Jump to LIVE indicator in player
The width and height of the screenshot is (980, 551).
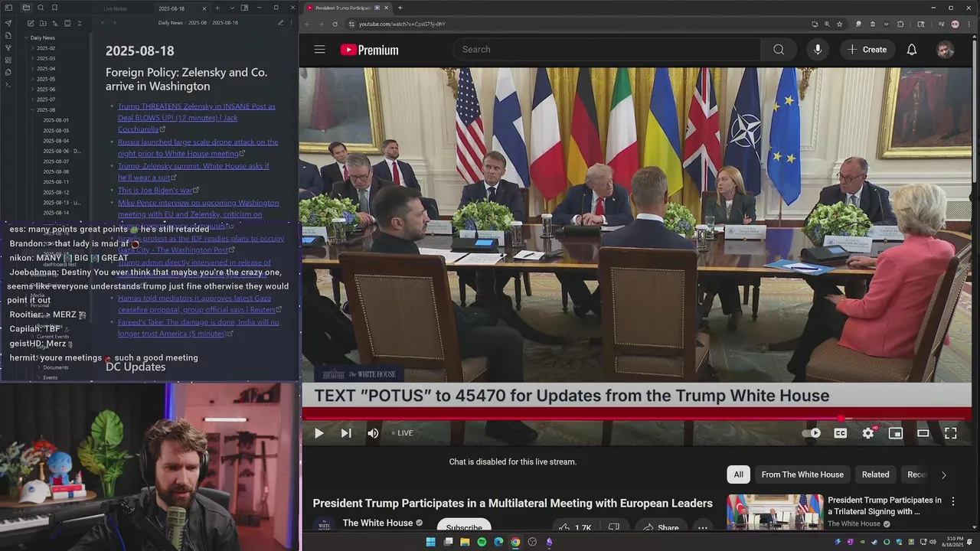403,433
